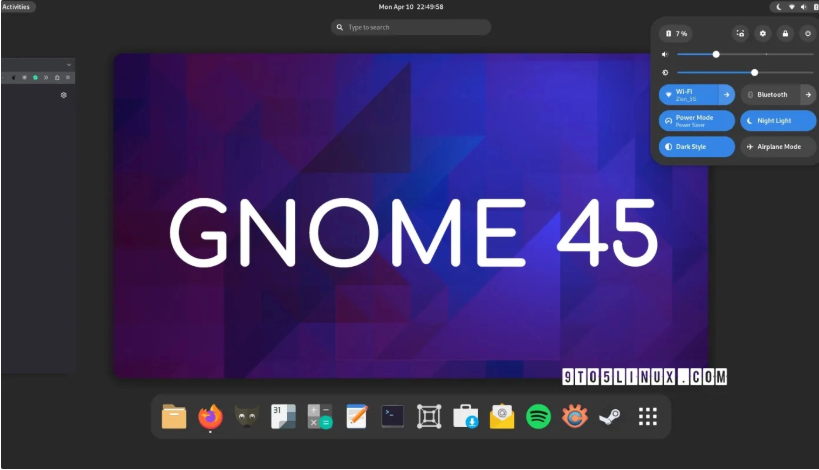
Task: Open the 7 % battery button
Action: coord(676,33)
